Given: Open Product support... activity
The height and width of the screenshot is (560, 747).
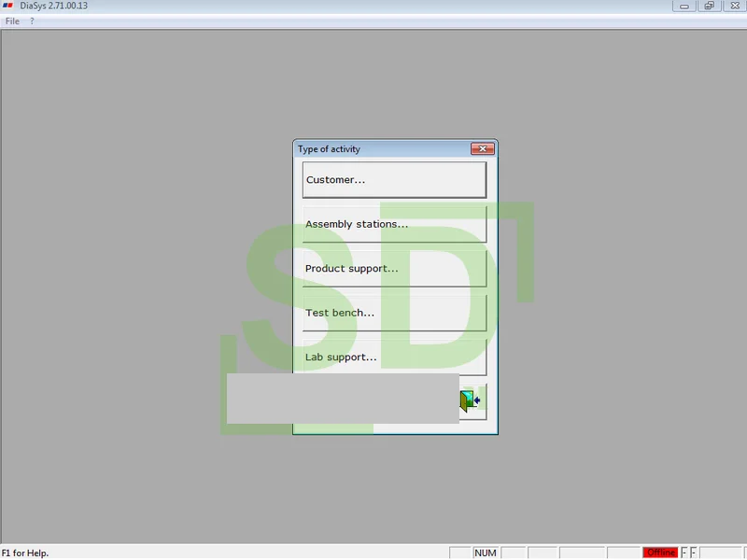Looking at the screenshot, I should coord(394,269).
